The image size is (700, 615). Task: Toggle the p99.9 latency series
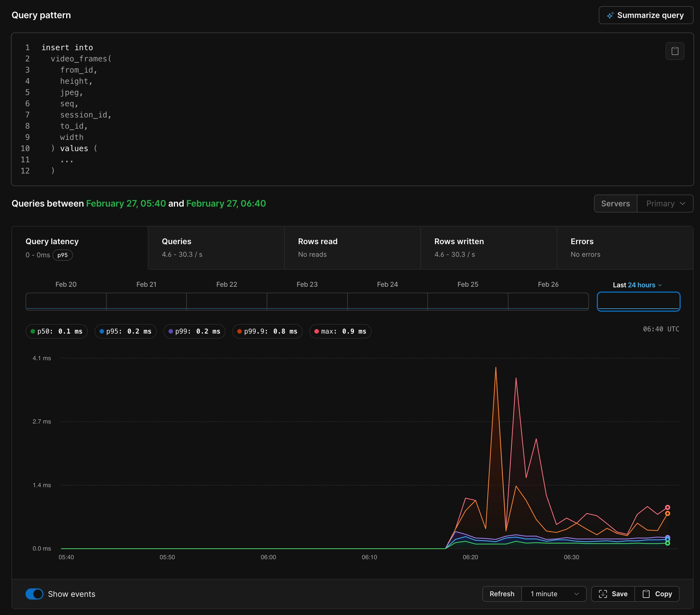pos(267,331)
